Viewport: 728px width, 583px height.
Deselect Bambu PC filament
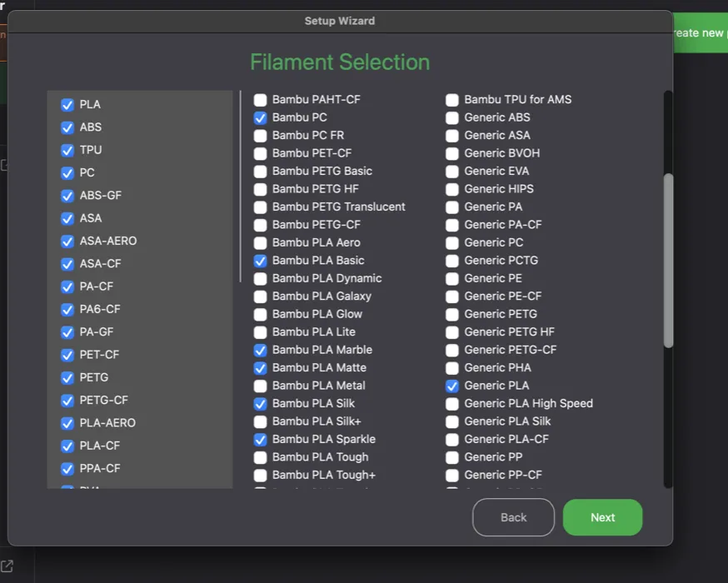point(260,117)
